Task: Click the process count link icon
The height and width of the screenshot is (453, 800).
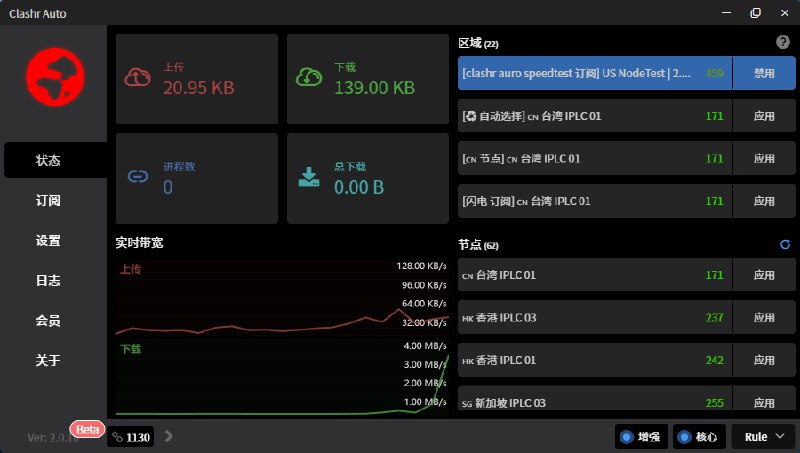Action: coord(138,177)
